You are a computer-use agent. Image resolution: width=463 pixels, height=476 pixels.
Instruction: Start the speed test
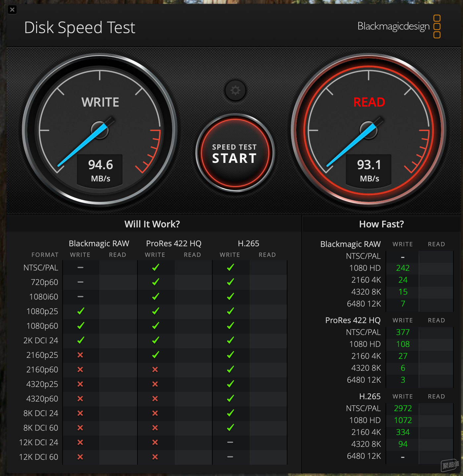235,153
